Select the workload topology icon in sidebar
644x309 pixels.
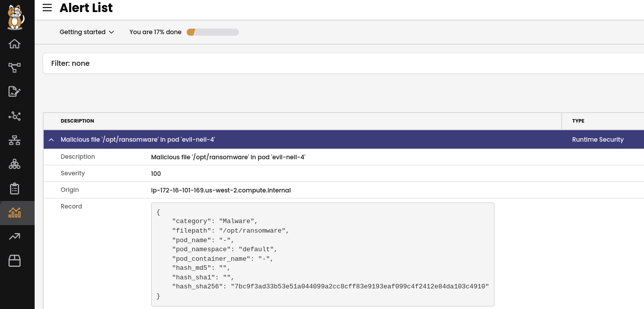(x=15, y=67)
